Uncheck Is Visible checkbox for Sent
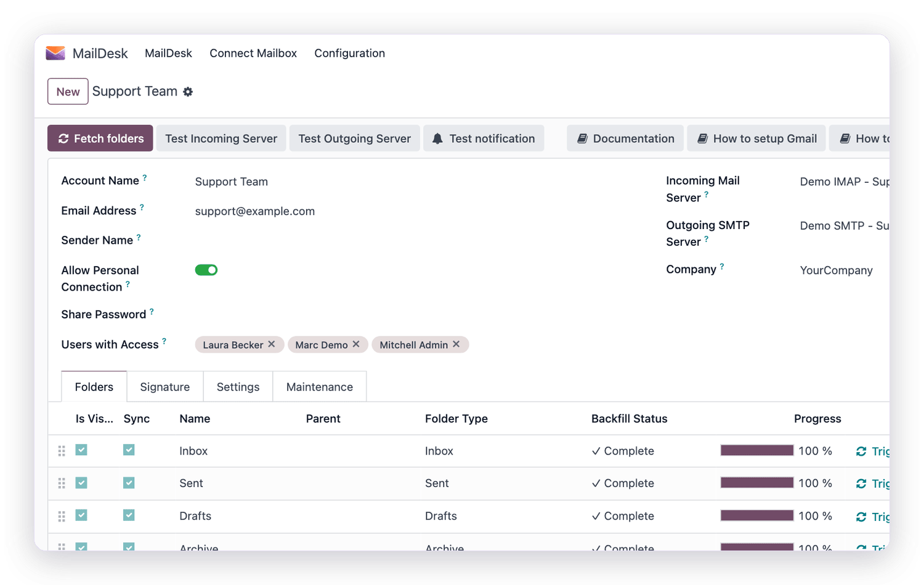Viewport: 924px width, 585px height. (x=81, y=483)
